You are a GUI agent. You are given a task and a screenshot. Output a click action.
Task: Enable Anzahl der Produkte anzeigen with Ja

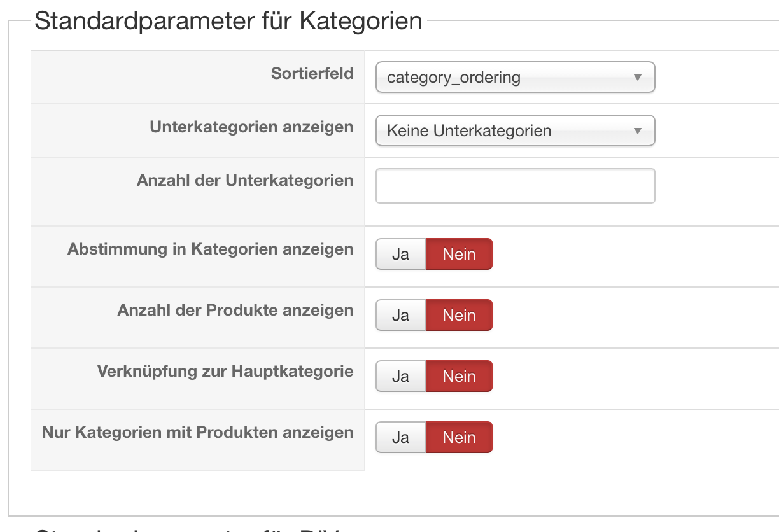point(400,316)
